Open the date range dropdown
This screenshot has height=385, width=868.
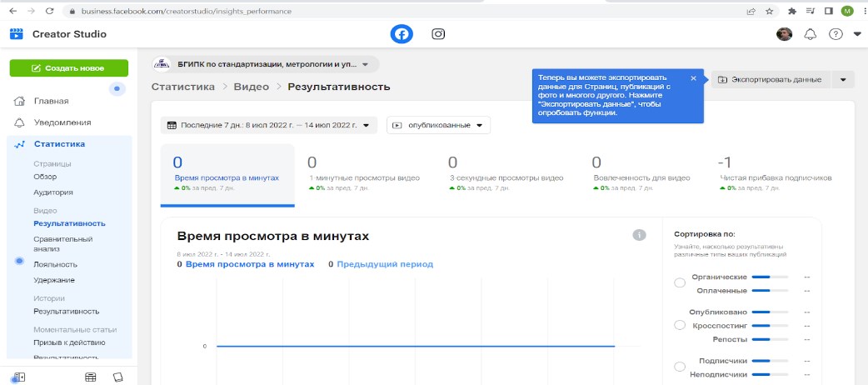point(268,126)
